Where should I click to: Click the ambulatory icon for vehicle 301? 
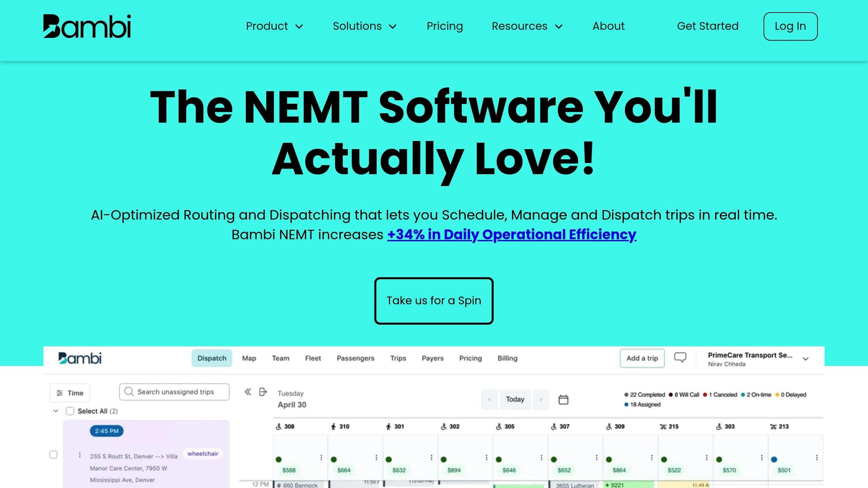[x=388, y=427]
